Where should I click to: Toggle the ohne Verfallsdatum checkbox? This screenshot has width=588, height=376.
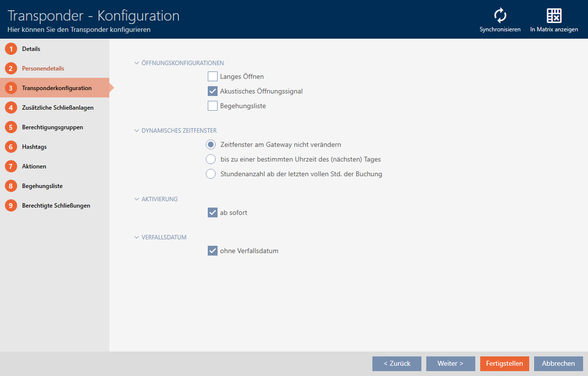click(x=213, y=251)
